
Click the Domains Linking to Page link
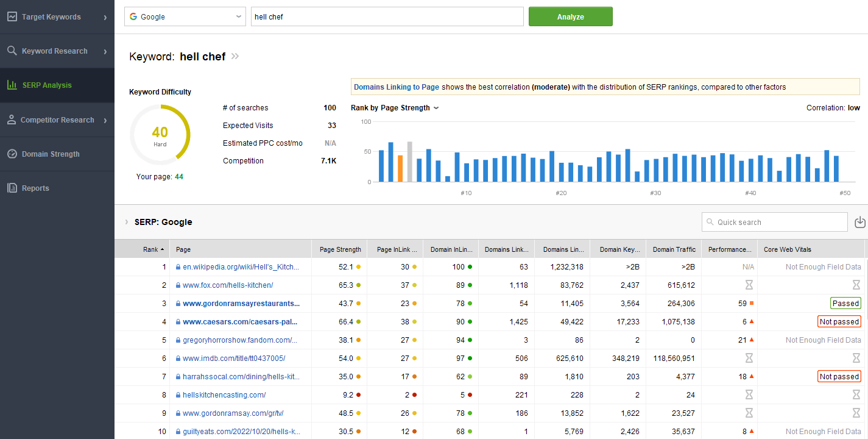[x=397, y=87]
